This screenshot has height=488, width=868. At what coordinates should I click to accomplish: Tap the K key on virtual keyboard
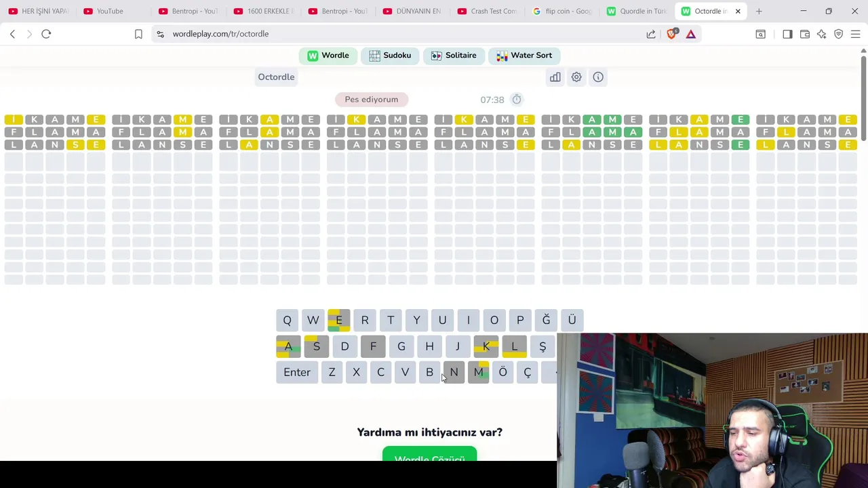tap(486, 346)
